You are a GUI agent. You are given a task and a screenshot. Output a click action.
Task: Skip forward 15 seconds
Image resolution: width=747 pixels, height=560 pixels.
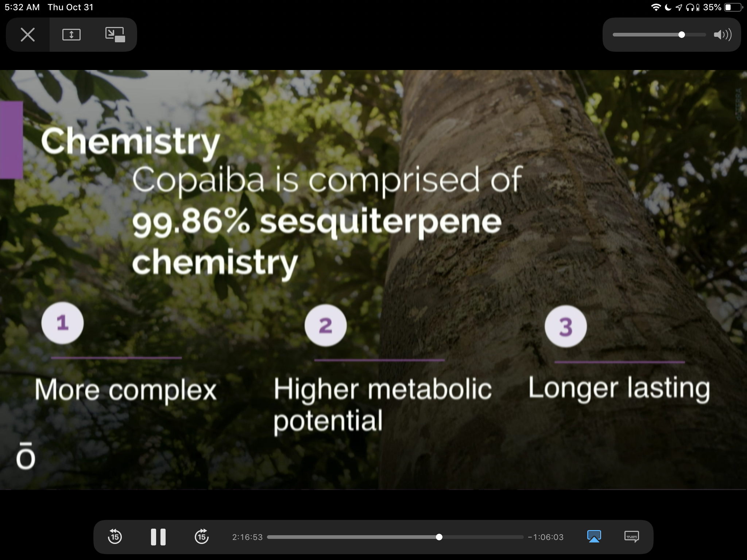[202, 537]
